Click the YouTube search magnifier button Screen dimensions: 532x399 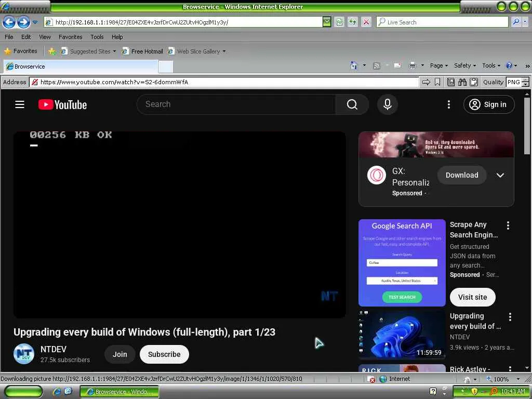click(x=352, y=104)
